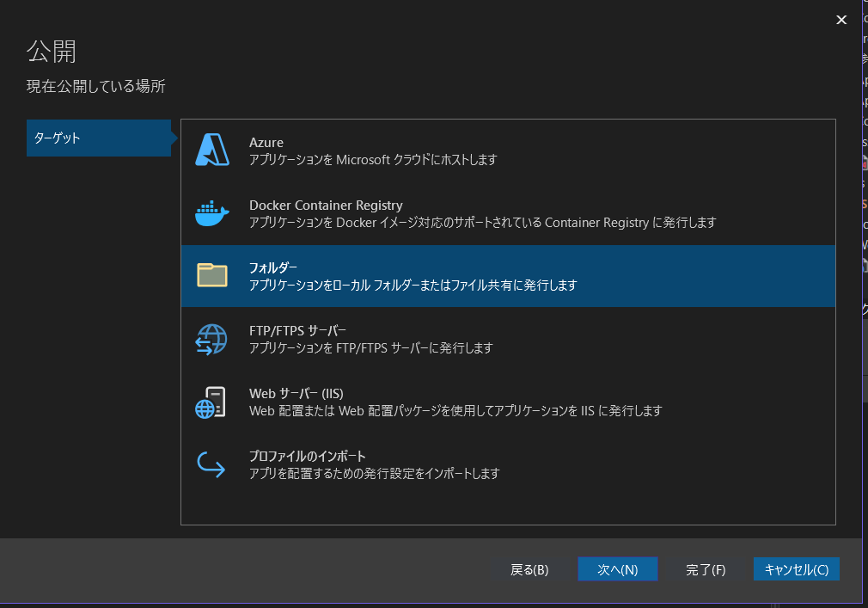868x608 pixels.
Task: Click the Azure description about Microsoft クラウド
Action: [x=373, y=160]
